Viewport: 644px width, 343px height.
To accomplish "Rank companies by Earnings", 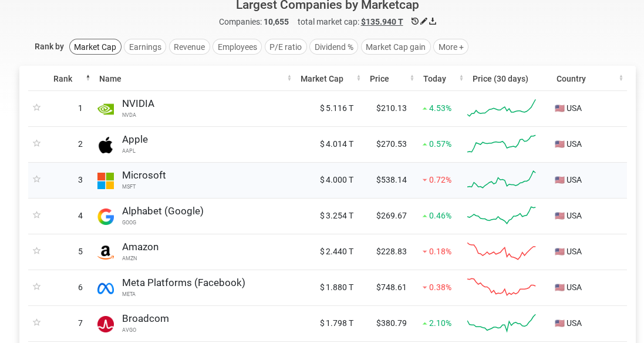I will [145, 47].
